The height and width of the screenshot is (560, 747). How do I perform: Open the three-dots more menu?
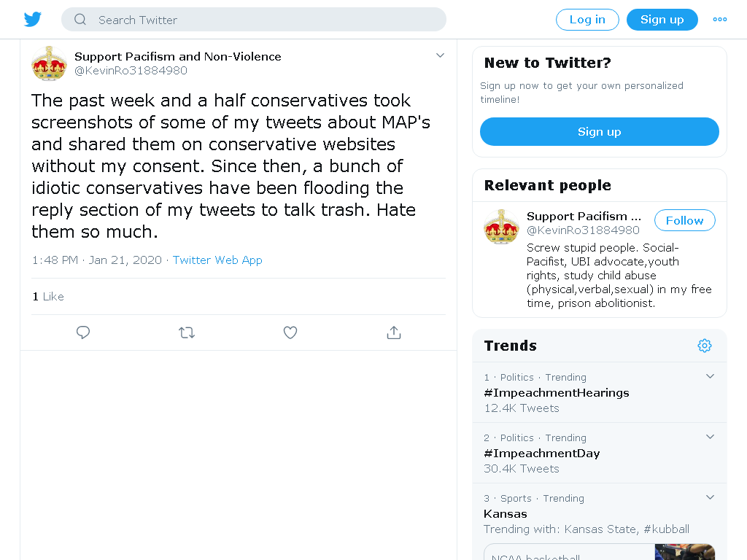click(x=719, y=20)
